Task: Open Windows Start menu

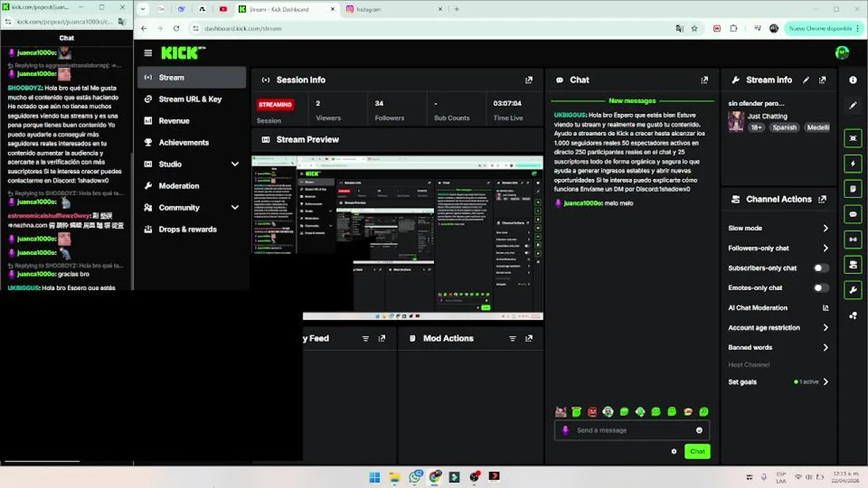Action: (x=374, y=477)
